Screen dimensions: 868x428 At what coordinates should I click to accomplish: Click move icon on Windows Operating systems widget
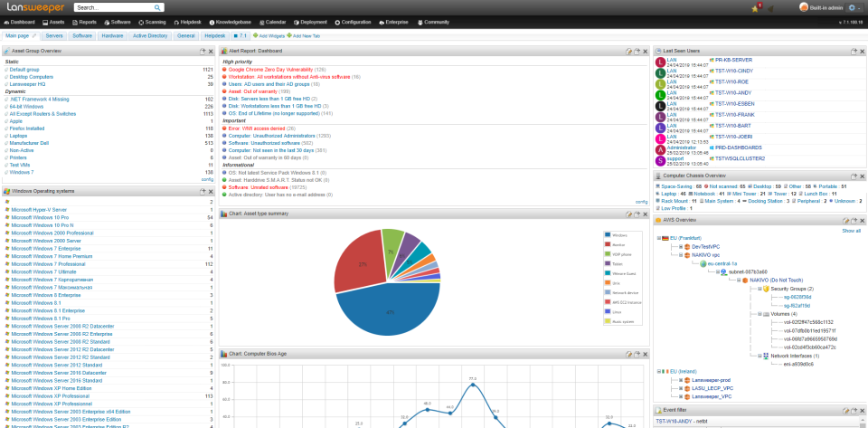tap(203, 191)
